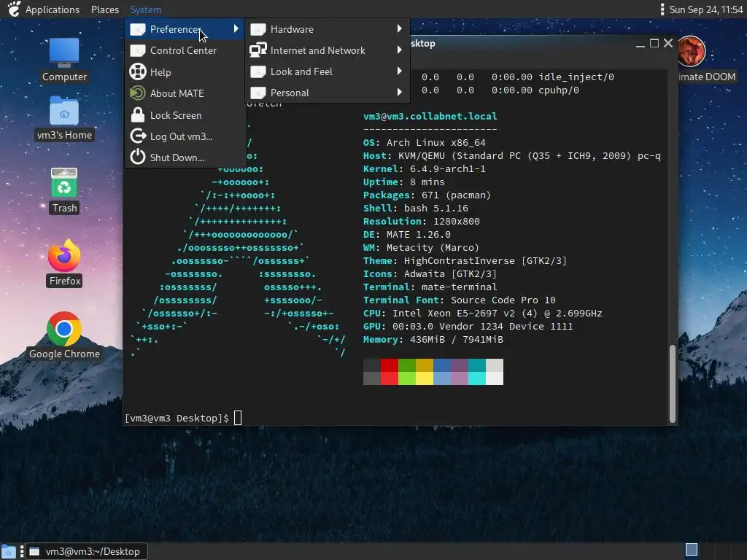The height and width of the screenshot is (560, 747).
Task: Expand arrow next to Preferences
Action: [236, 29]
